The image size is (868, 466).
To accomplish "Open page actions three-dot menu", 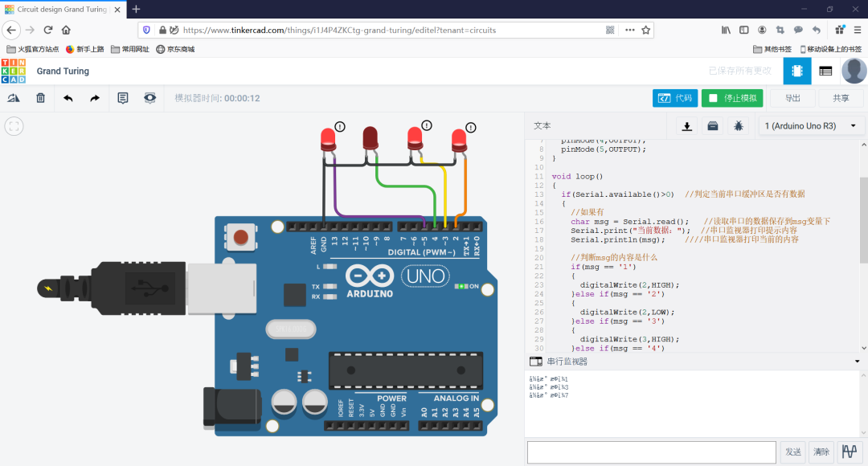I will pyautogui.click(x=630, y=30).
